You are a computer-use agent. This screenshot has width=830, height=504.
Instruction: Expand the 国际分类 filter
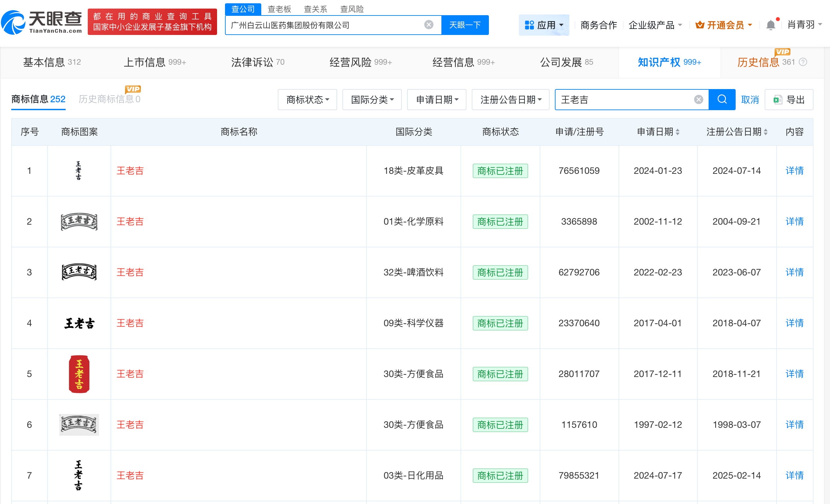tap(371, 99)
